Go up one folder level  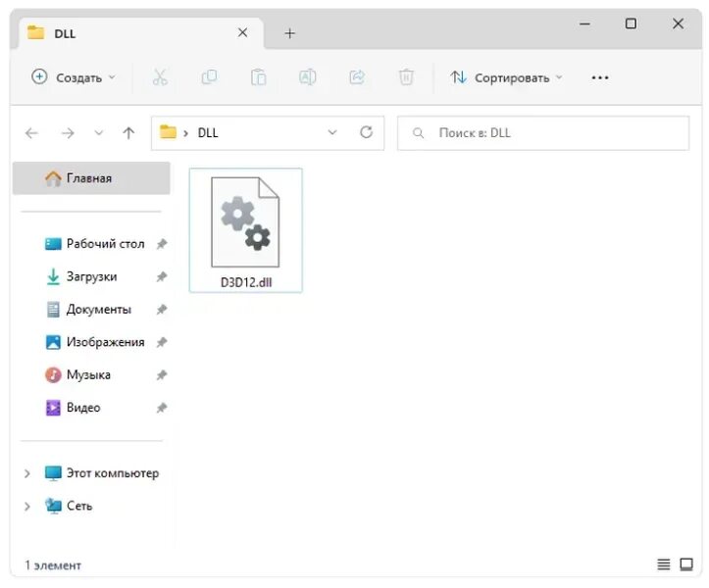tap(128, 133)
